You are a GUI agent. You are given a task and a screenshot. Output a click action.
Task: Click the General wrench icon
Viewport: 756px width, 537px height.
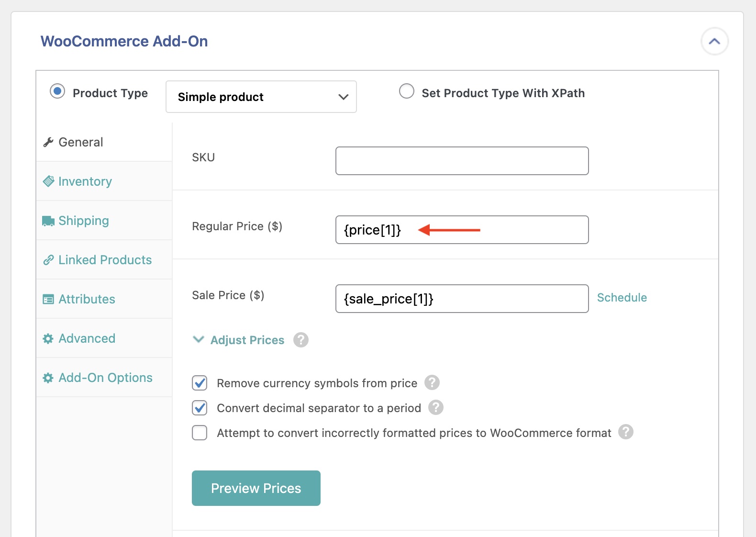[x=48, y=142]
